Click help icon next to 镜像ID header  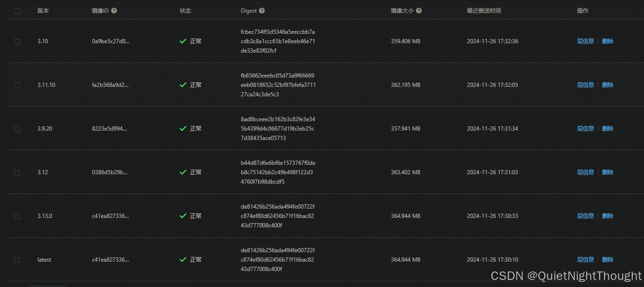114,11
